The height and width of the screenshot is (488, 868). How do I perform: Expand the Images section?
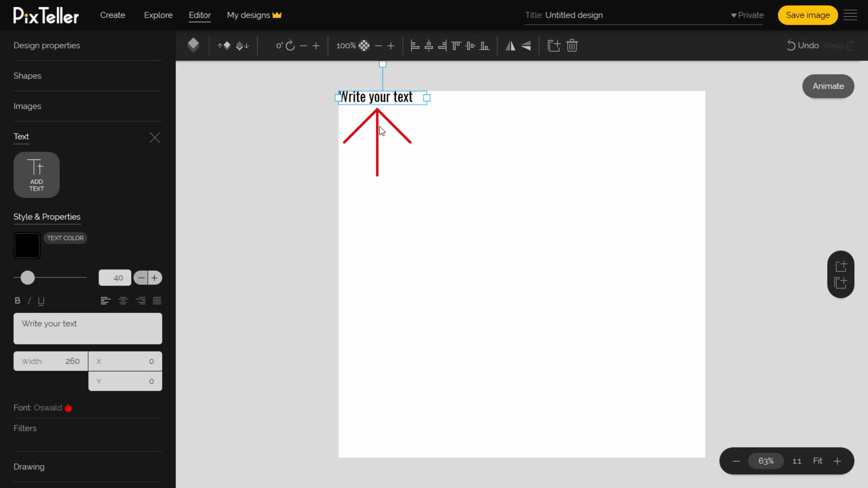coord(28,106)
